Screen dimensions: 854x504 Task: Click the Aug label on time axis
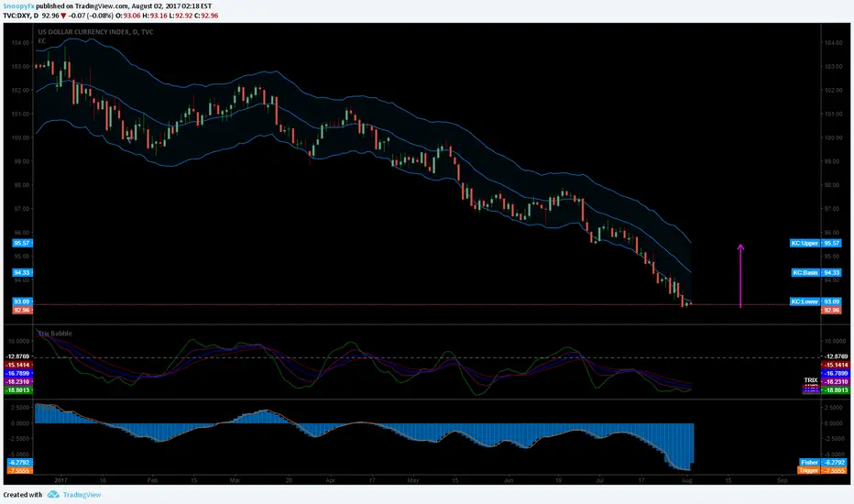point(687,480)
